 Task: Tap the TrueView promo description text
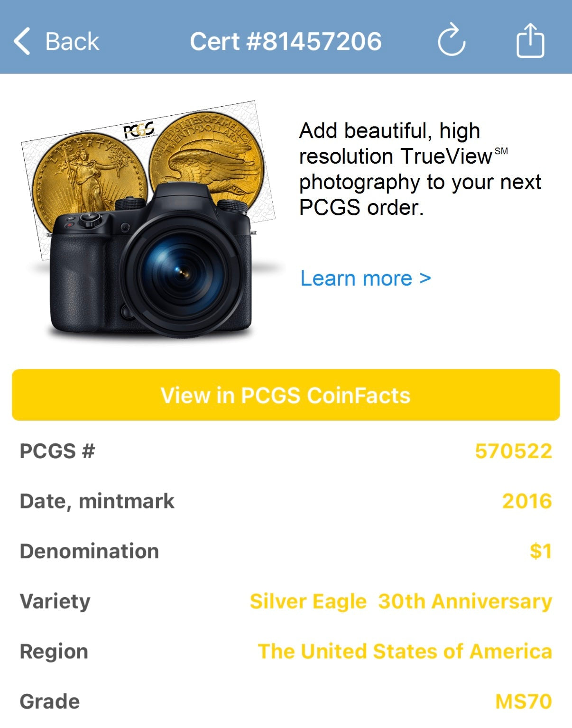point(420,169)
